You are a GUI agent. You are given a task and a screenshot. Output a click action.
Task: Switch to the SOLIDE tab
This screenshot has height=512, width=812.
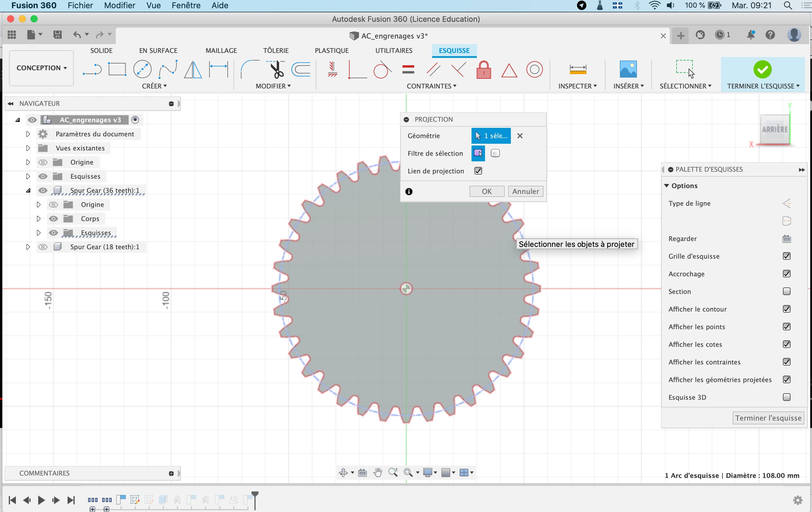pyautogui.click(x=101, y=51)
